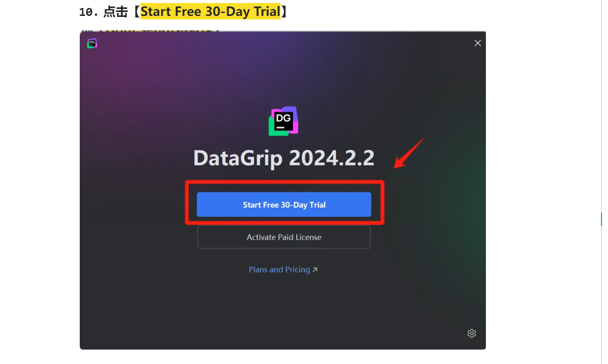Open the Plans and Pricing link
Screen dimensions: 608x364
click(279, 269)
